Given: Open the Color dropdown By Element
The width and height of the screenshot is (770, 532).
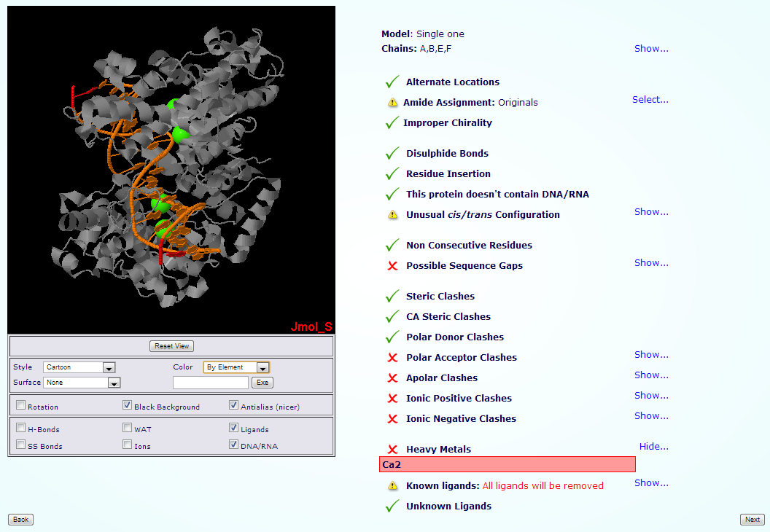Looking at the screenshot, I should tap(236, 367).
